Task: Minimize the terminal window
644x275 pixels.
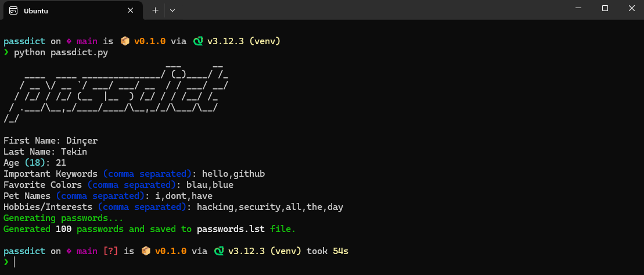Action: point(578,9)
